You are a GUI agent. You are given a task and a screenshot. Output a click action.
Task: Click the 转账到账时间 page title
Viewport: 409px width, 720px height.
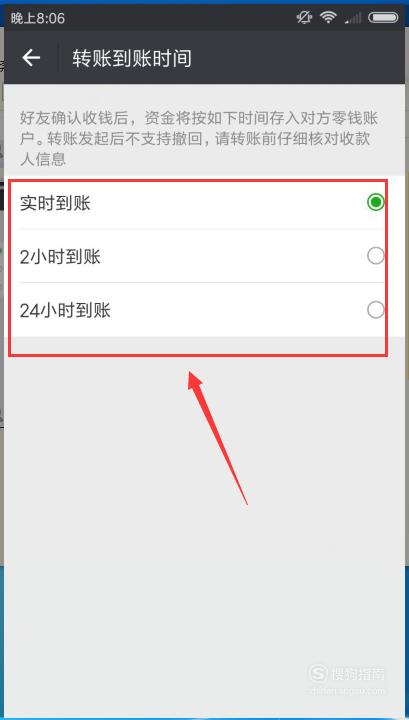(x=132, y=58)
